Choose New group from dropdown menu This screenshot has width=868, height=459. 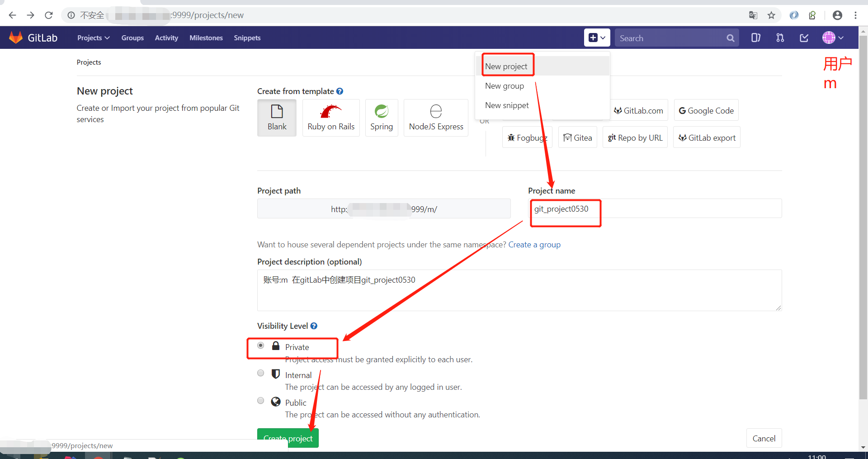click(x=542, y=85)
